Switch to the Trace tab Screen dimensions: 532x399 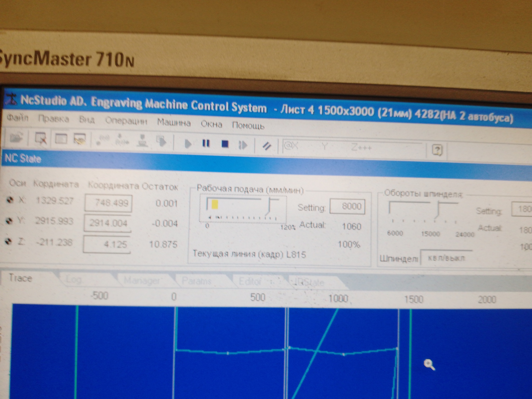coord(21,278)
